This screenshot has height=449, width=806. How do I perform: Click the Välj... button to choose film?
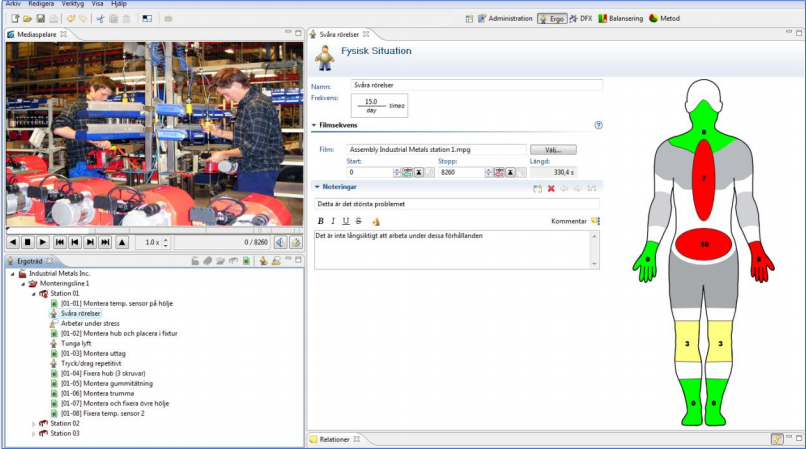click(553, 149)
